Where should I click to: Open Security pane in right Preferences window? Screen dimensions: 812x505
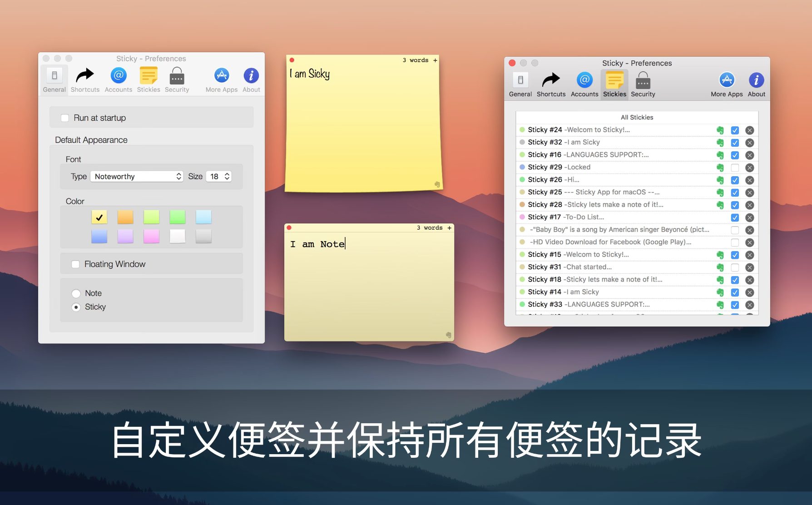(643, 84)
